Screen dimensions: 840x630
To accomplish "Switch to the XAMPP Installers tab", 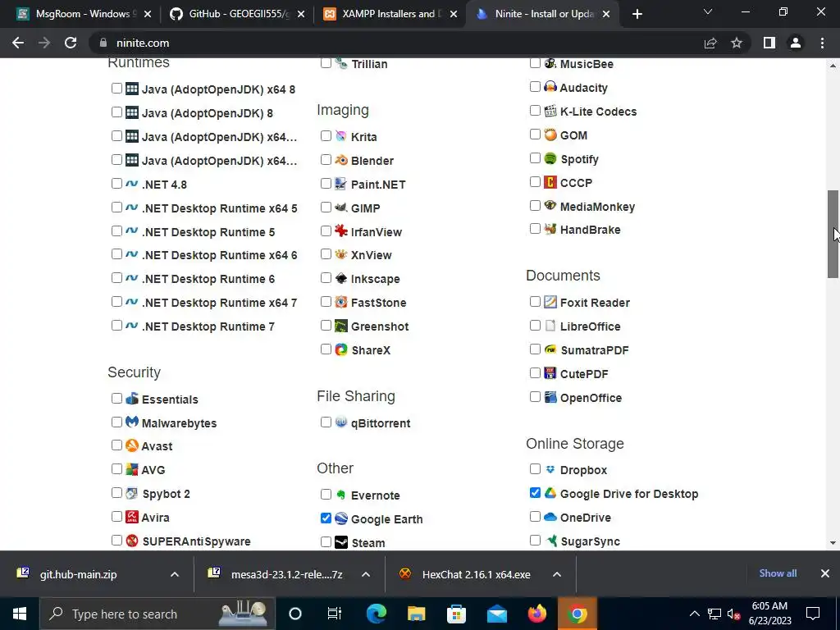I will [x=390, y=14].
